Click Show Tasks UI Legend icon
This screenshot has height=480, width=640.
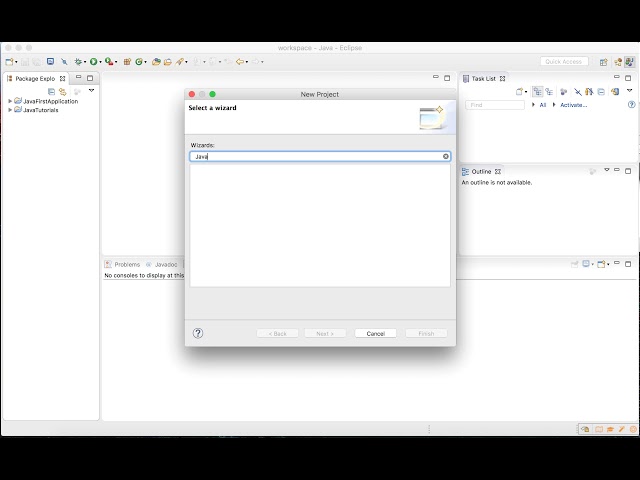click(x=615, y=91)
